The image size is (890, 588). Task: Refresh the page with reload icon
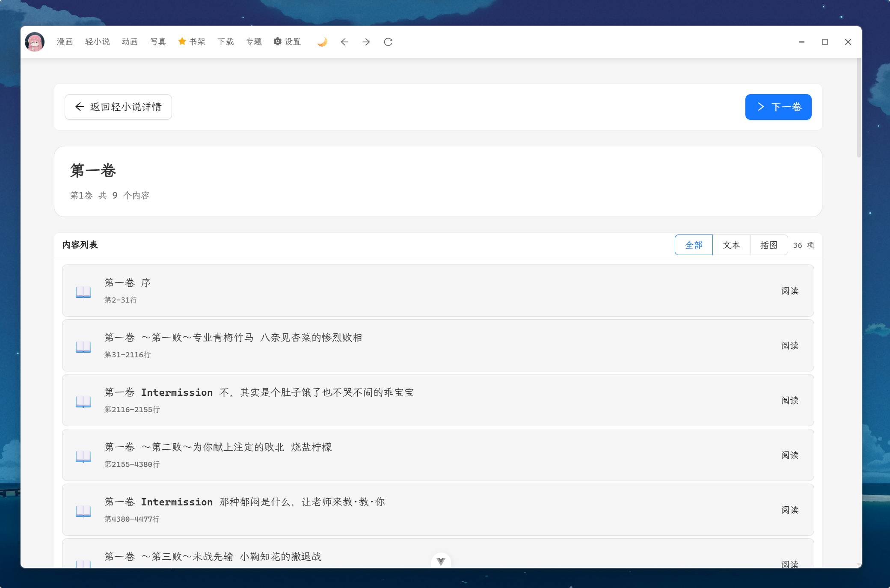point(388,42)
